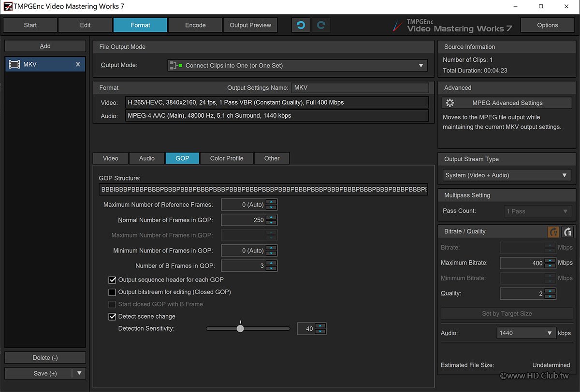Click the Detection Sensitivity slider handle
Viewport: 580px width, 392px height.
[240, 329]
